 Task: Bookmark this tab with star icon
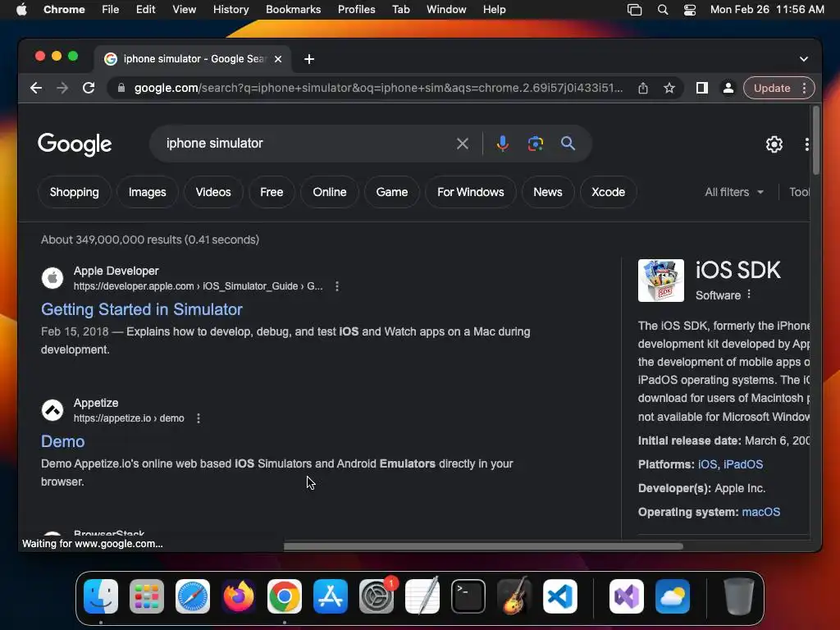pyautogui.click(x=669, y=88)
